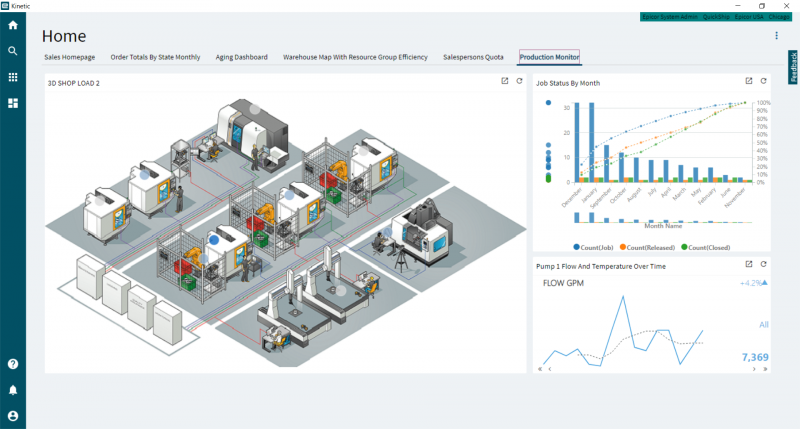Click the solid blue status dot on shop map
The height and width of the screenshot is (429, 800).
click(214, 239)
